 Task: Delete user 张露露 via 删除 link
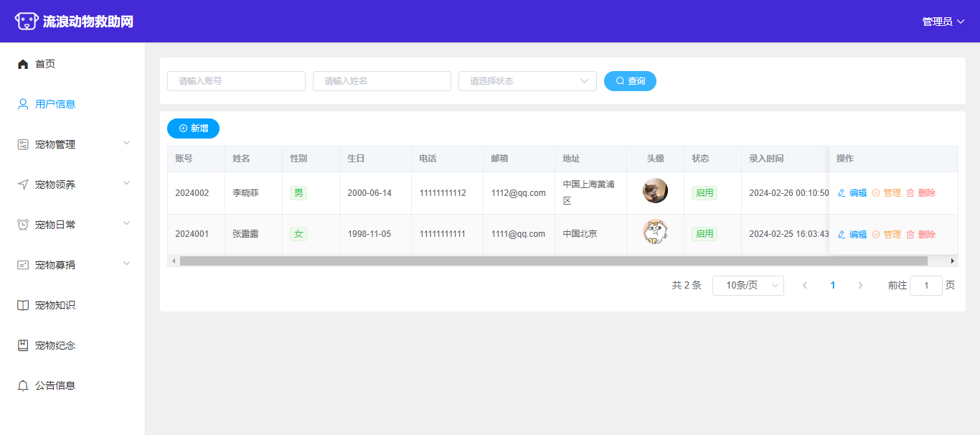(x=921, y=235)
